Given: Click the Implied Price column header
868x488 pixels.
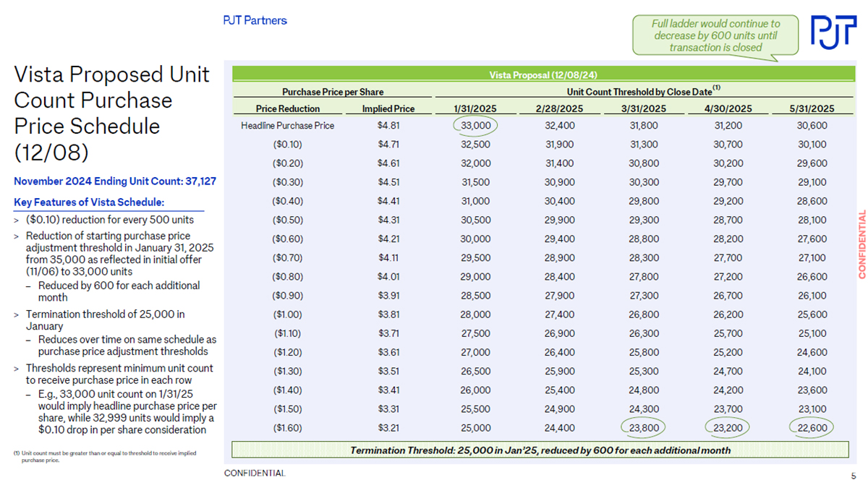Looking at the screenshot, I should 388,108.
